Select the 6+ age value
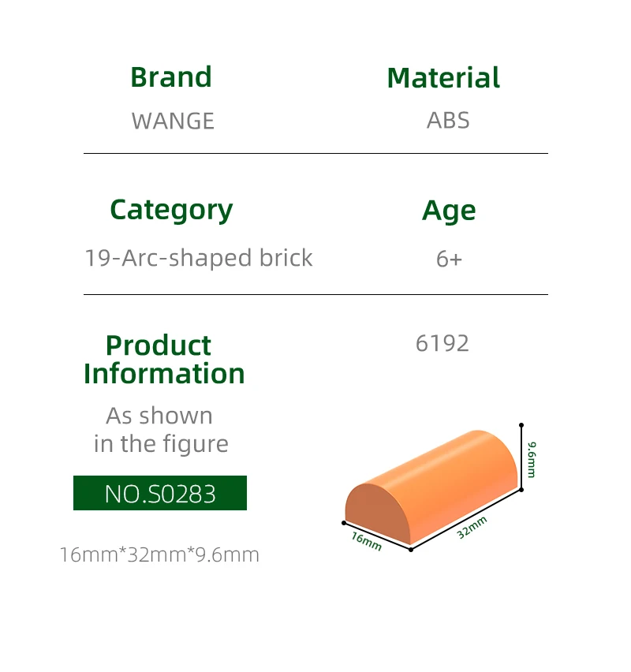The height and width of the screenshot is (672, 631). coord(449,259)
